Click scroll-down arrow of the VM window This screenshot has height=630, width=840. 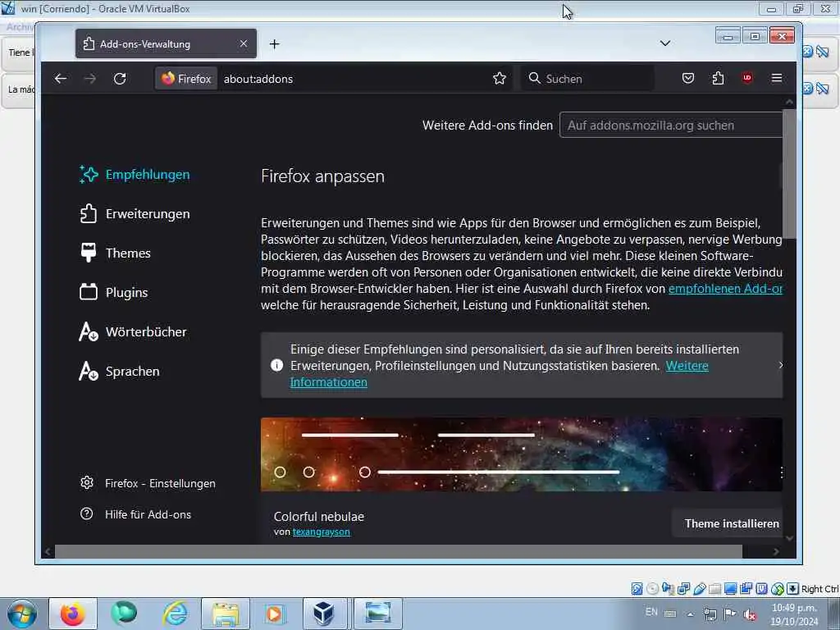pyautogui.click(x=789, y=538)
